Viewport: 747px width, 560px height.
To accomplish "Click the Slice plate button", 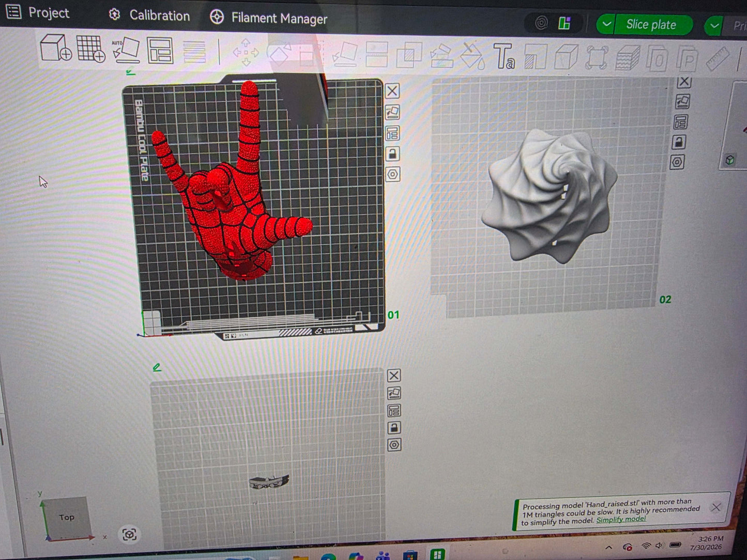I will (651, 24).
